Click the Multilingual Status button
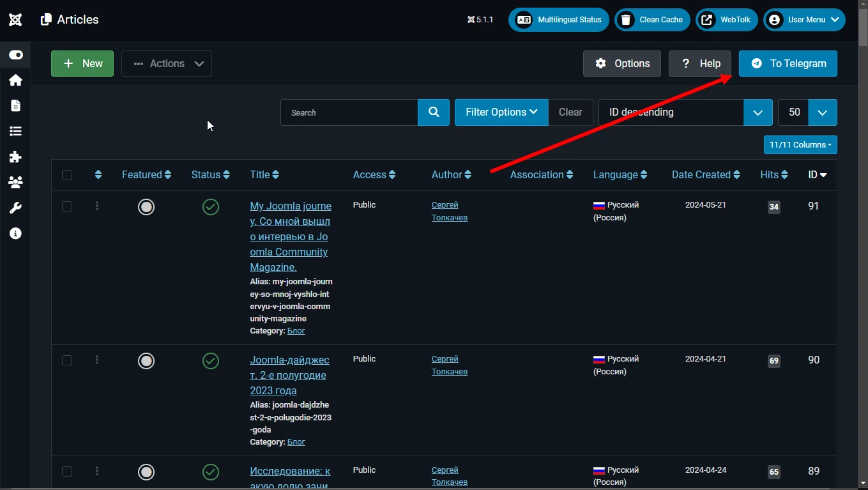This screenshot has width=868, height=490. (559, 20)
